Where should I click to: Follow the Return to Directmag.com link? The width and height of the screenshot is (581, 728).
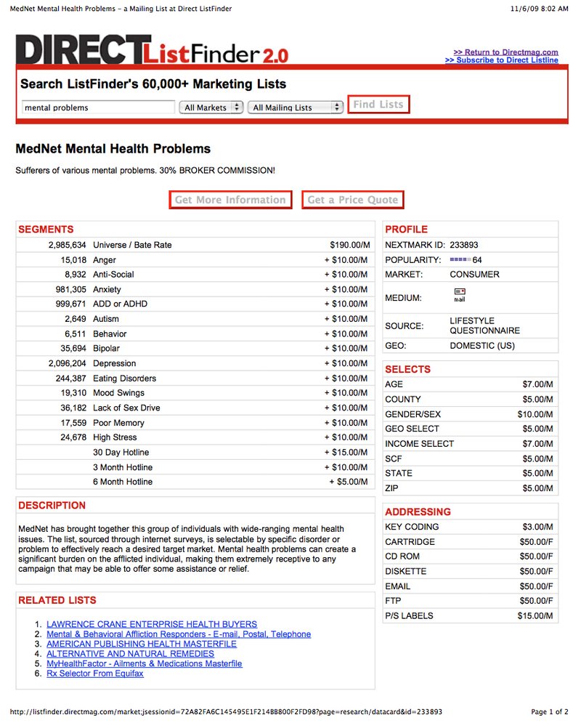pos(505,52)
